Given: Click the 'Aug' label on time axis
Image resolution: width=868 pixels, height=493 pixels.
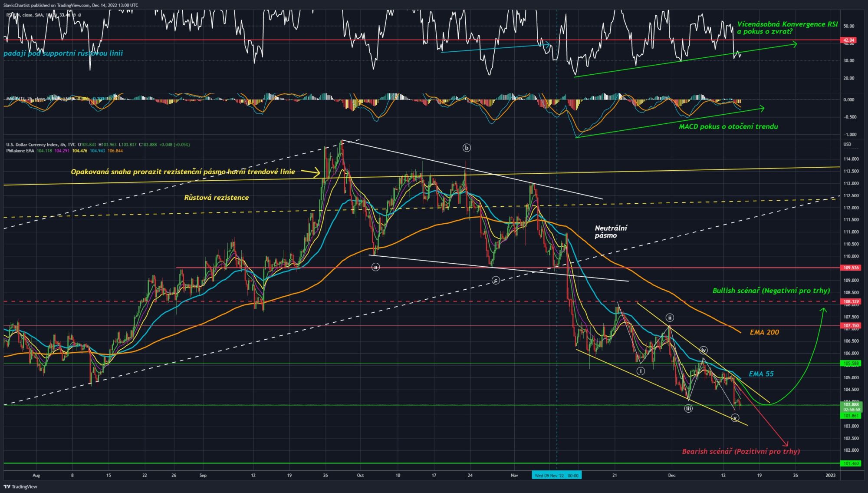Looking at the screenshot, I should [x=36, y=476].
